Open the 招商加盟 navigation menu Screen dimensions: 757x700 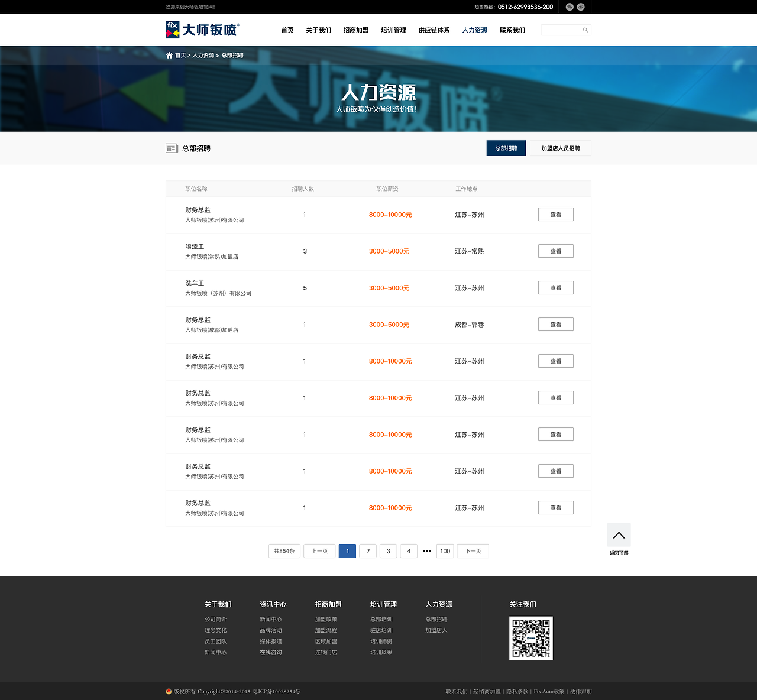(355, 30)
